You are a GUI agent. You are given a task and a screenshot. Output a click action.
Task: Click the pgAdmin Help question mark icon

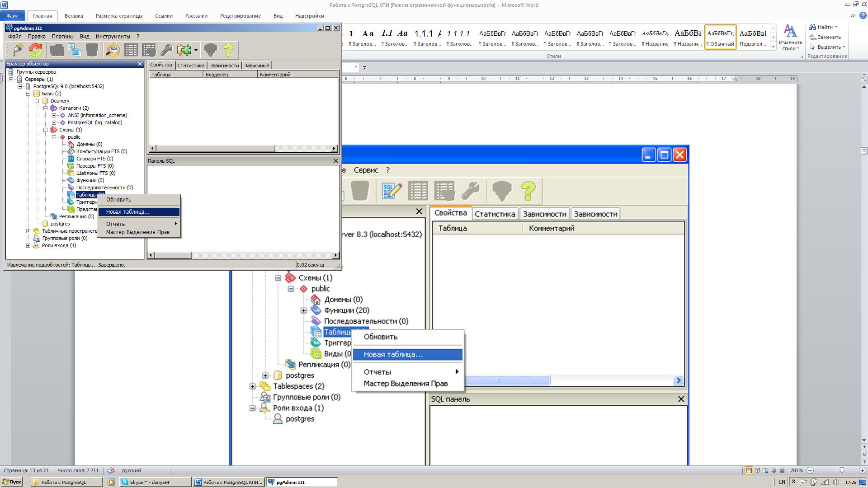pyautogui.click(x=228, y=50)
